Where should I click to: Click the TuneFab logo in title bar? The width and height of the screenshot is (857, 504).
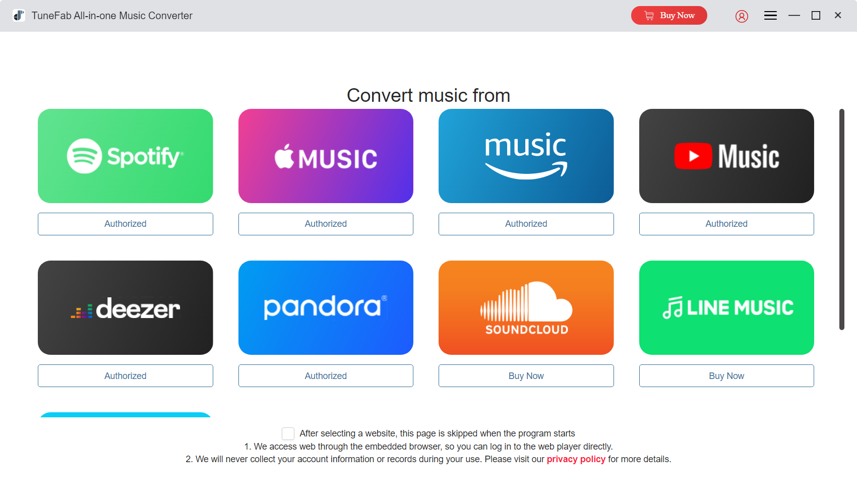pos(19,15)
